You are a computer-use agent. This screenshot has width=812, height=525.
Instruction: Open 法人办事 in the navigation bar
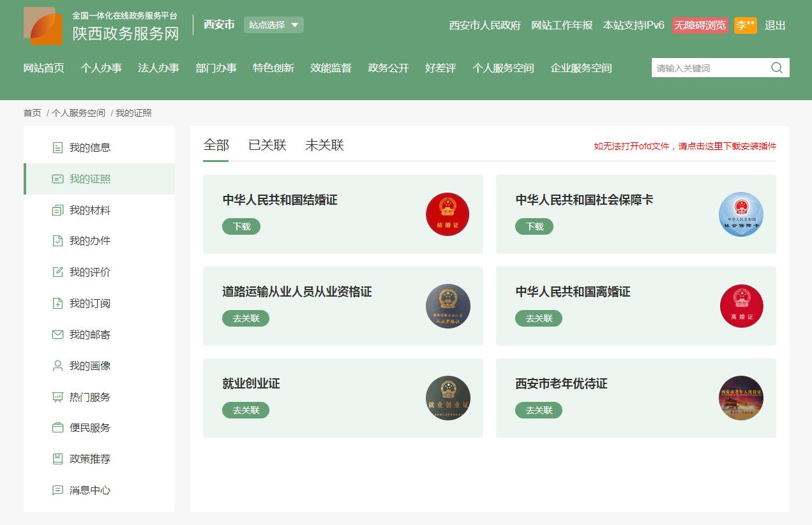[158, 68]
